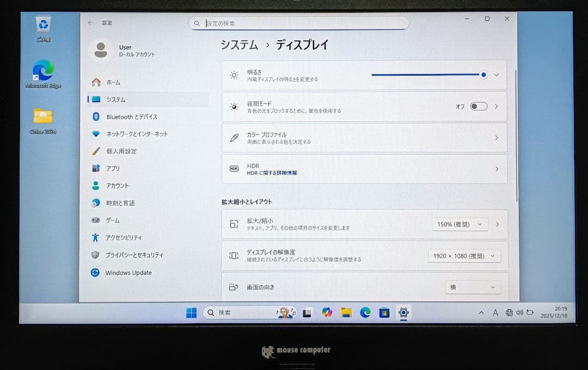Click the night light icon

click(x=234, y=107)
